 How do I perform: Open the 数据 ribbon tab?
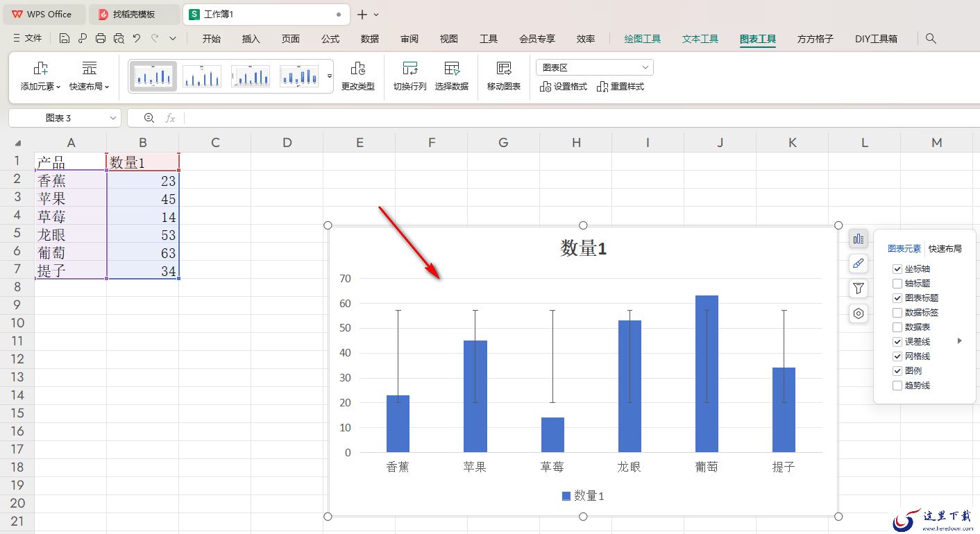[x=370, y=39]
